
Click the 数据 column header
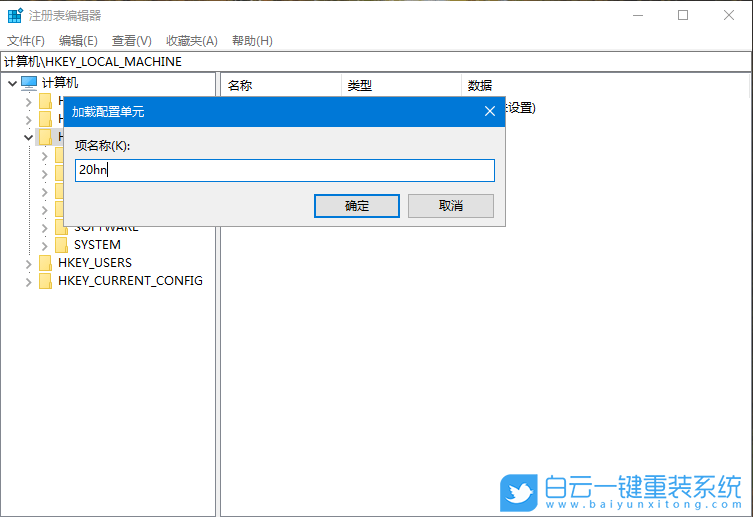[604, 85]
